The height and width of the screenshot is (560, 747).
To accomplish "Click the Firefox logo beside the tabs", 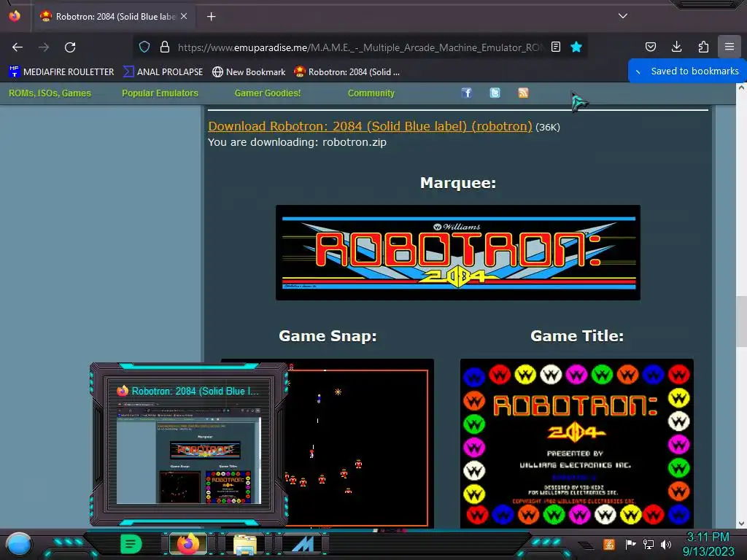I will coord(15,16).
